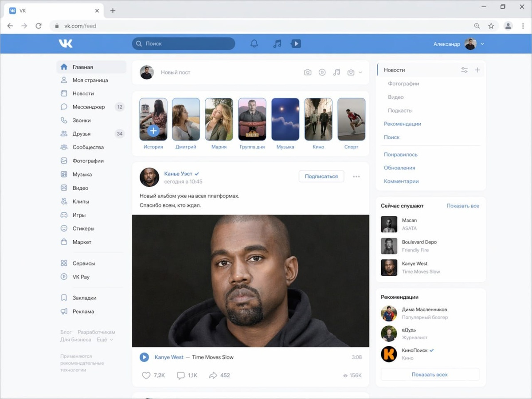532x399 pixels.
Task: Like the Канье Уэст post
Action: (x=146, y=376)
